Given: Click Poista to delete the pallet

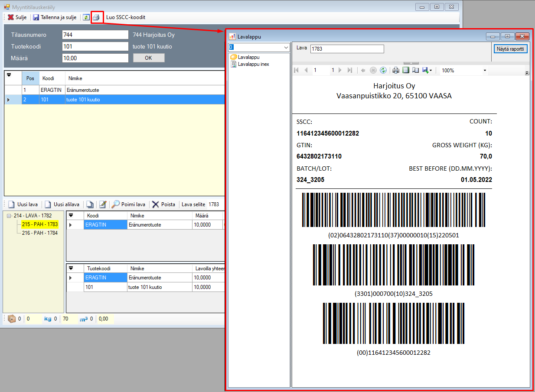Looking at the screenshot, I should [x=164, y=204].
